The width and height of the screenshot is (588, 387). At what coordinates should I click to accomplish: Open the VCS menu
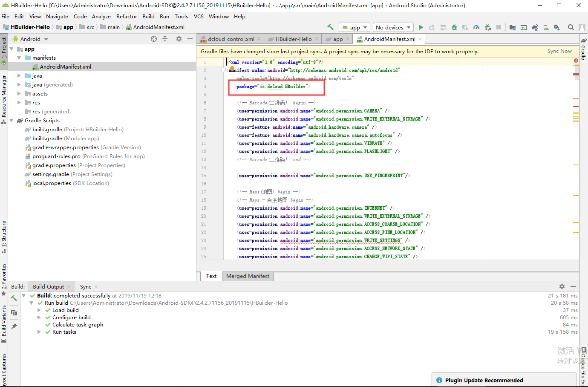(199, 17)
